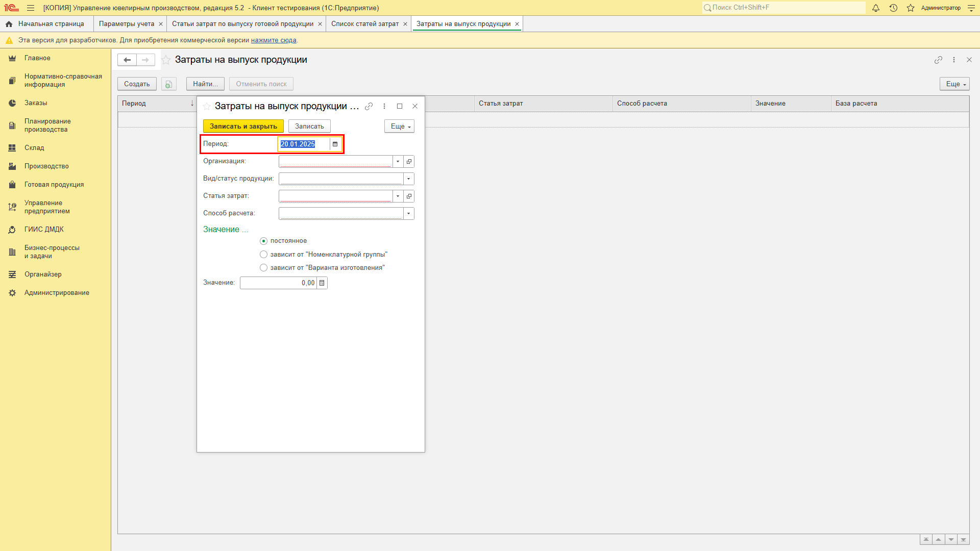Click the База расчета column header
Screen dimensions: 980x551
coord(900,104)
